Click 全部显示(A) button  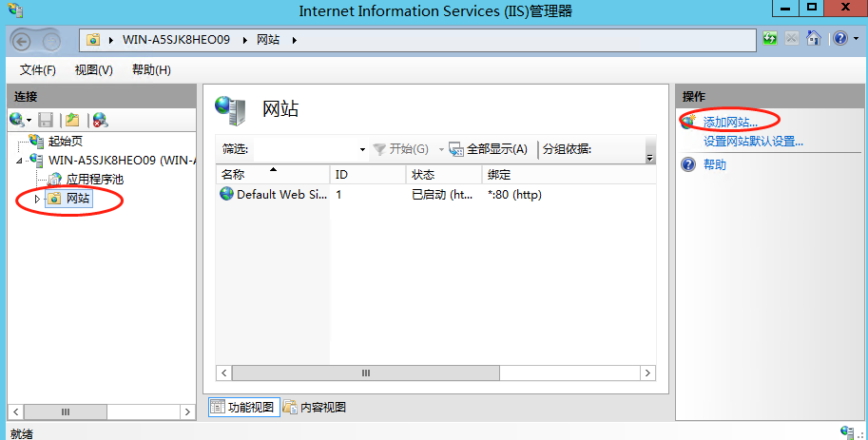[x=488, y=149]
